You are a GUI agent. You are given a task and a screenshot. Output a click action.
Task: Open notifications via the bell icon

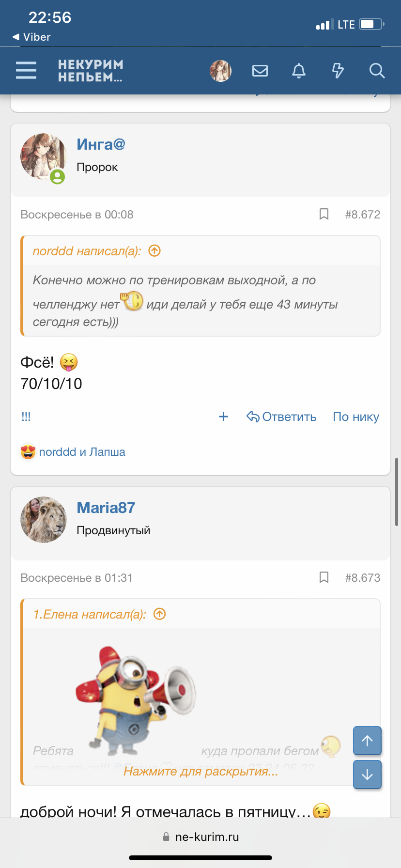tap(299, 70)
